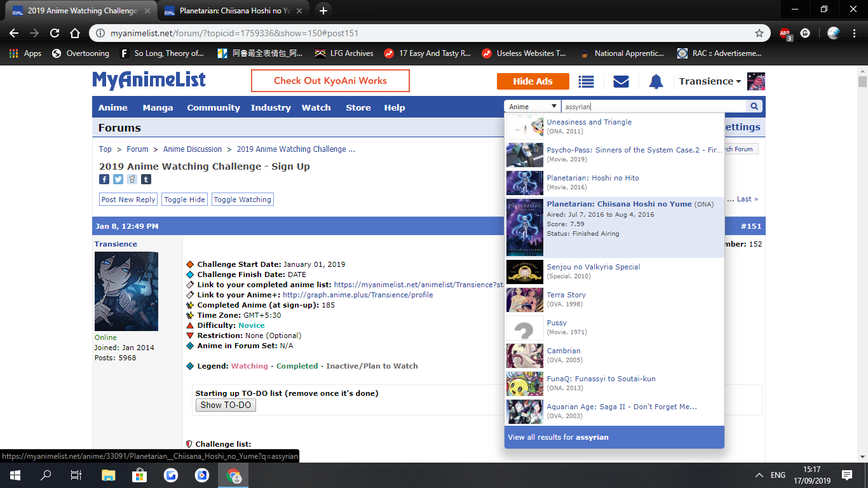Expand the Transience user menu
Screen dimensions: 868x488
click(x=710, y=81)
